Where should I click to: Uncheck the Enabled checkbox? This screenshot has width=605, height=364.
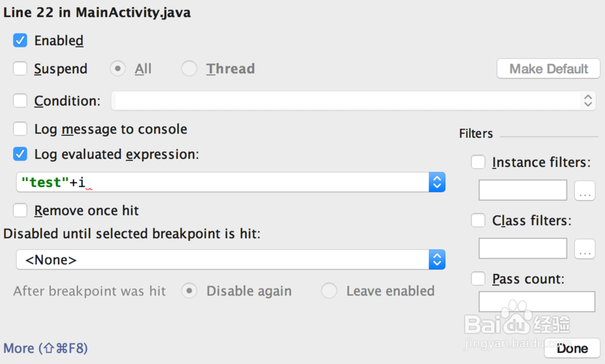click(21, 41)
